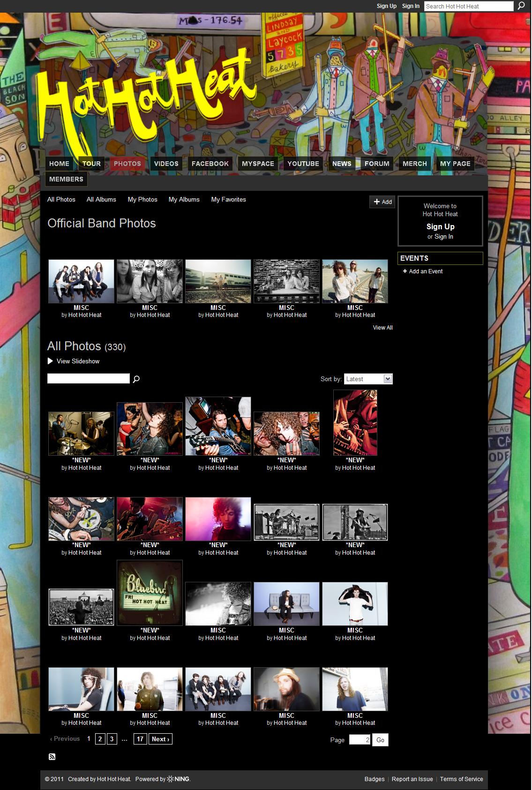Screen dimensions: 532x790
Task: Click the search magnifier icon in header
Action: (521, 6)
